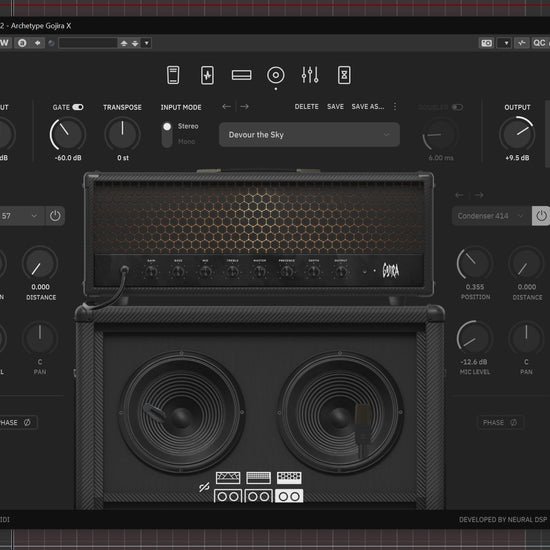Image resolution: width=550 pixels, height=550 pixels.
Task: Flip the amp head power switch
Action: [365, 271]
